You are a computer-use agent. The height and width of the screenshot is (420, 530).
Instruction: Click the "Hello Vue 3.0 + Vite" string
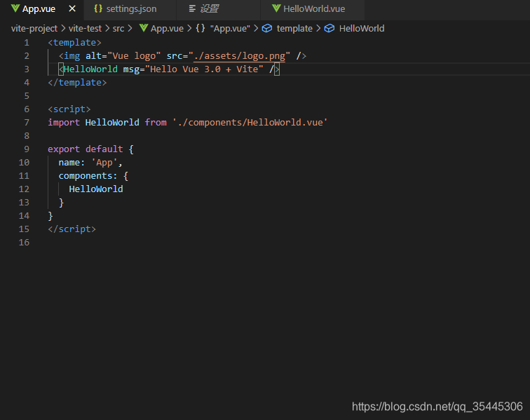tap(204, 69)
